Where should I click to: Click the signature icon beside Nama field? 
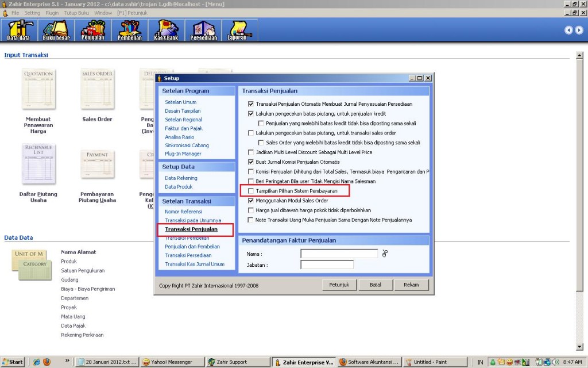point(385,254)
